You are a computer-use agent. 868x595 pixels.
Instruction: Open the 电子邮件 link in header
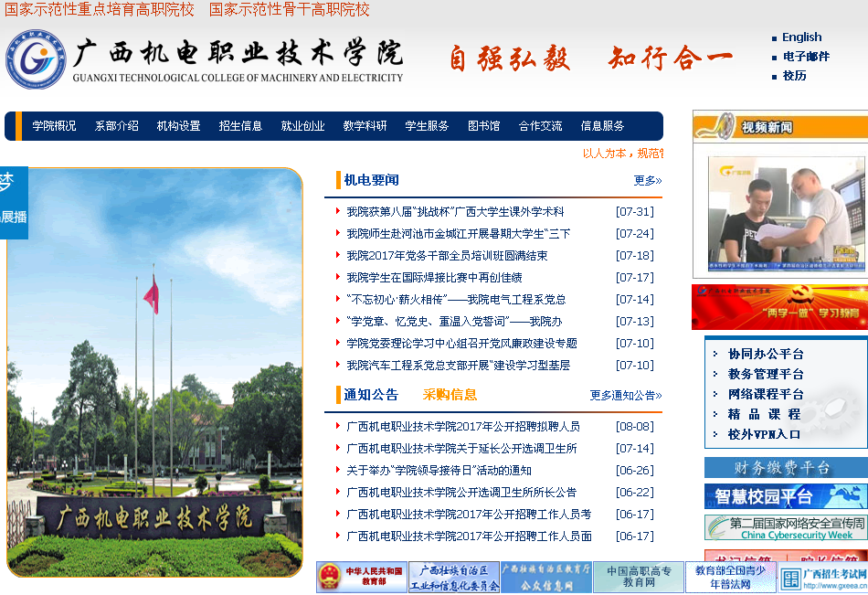(x=806, y=57)
